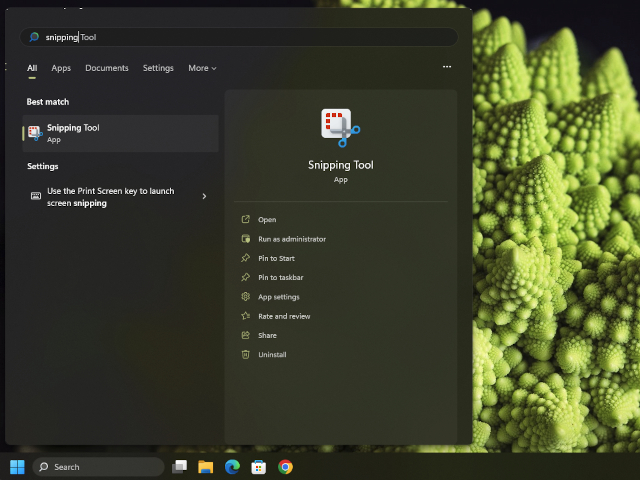Expand the Print Screen setting chevron arrow
Image resolution: width=640 pixels, height=480 pixels.
[204, 196]
